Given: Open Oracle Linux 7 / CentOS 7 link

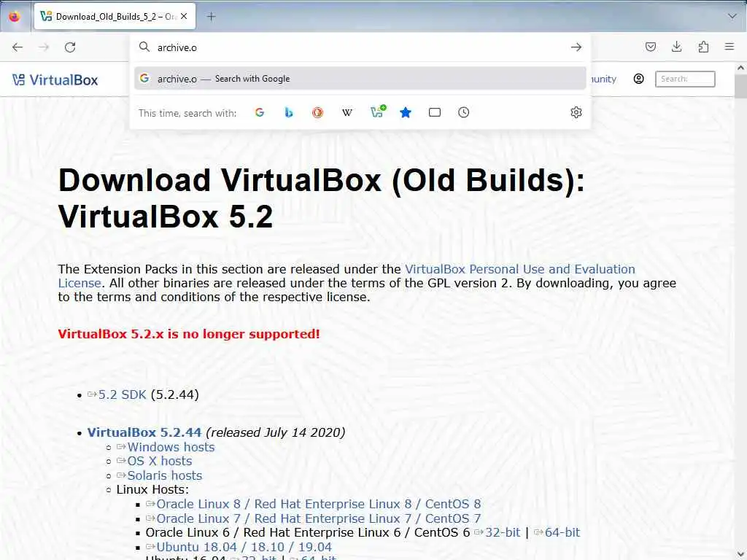Looking at the screenshot, I should tap(318, 518).
